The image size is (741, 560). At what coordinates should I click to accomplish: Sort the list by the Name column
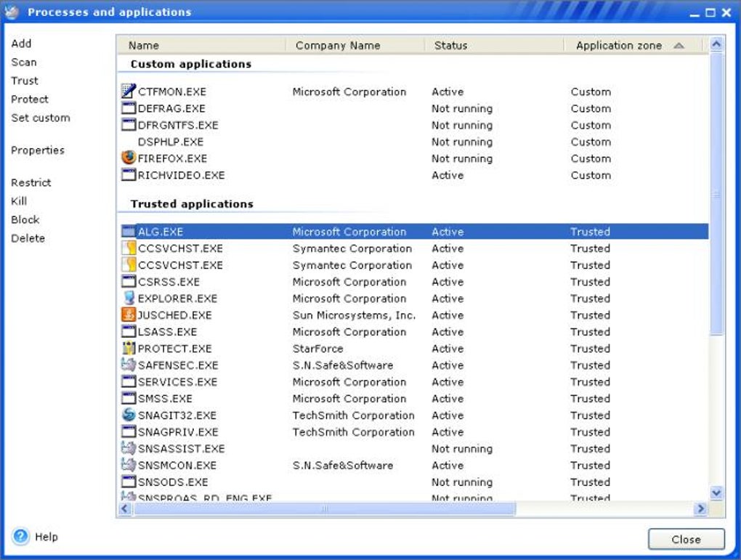(144, 46)
